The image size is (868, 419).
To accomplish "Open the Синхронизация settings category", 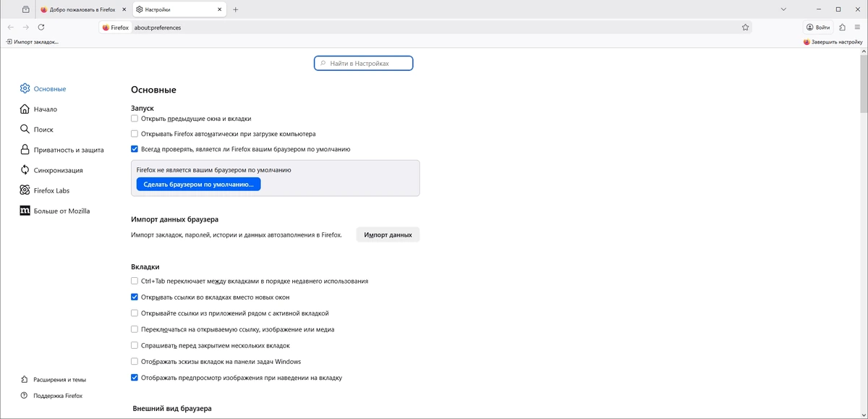I will tap(58, 170).
